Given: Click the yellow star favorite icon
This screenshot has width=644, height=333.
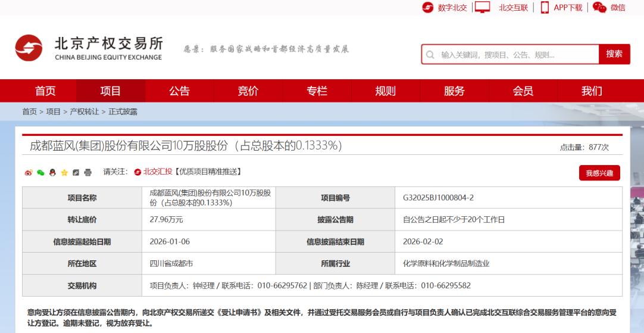Looking at the screenshot, I should (x=64, y=173).
